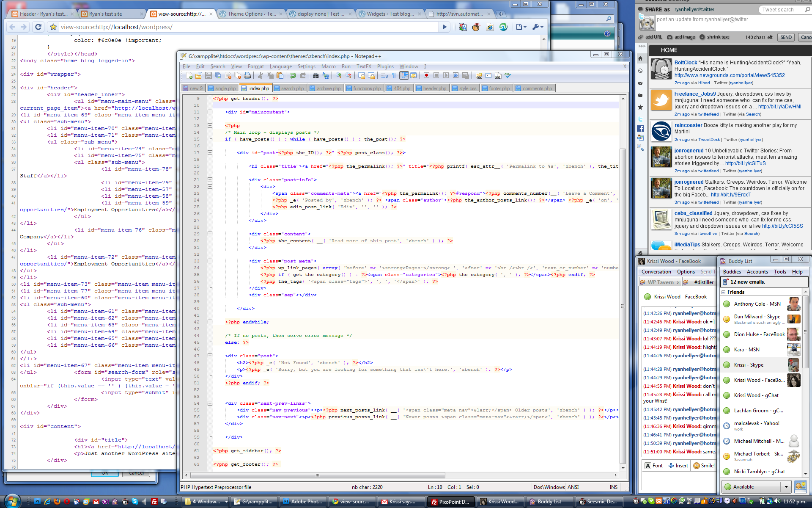The height and width of the screenshot is (508, 812).
Task: Open the Available status dropdown in Buddy List
Action: 786,487
